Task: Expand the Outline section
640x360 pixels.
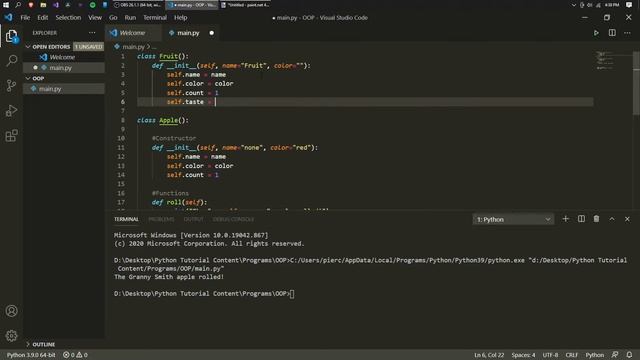Action: (x=28, y=344)
